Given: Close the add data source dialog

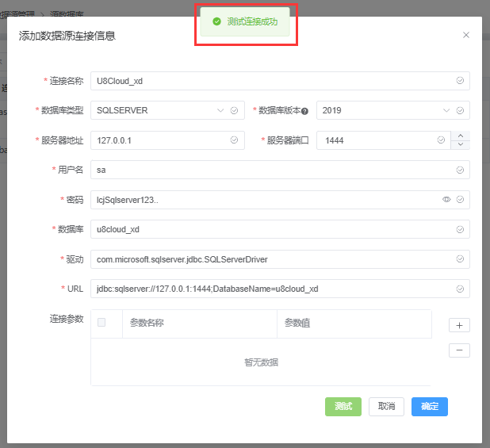Looking at the screenshot, I should point(465,35).
